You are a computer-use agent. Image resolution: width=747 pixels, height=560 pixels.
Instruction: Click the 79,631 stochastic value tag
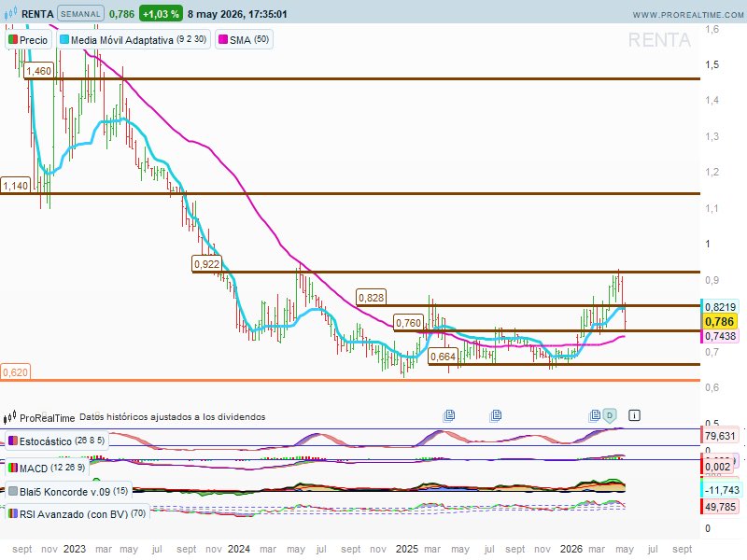(720, 436)
